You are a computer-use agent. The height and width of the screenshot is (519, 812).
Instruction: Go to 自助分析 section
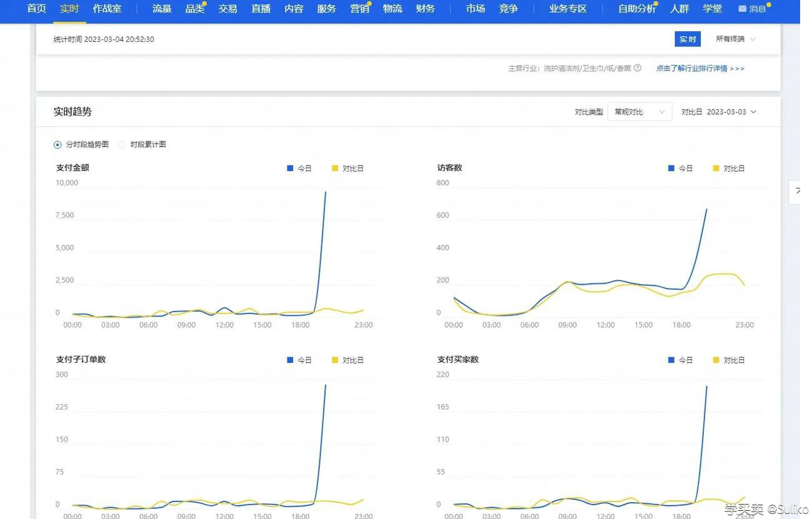pyautogui.click(x=637, y=9)
